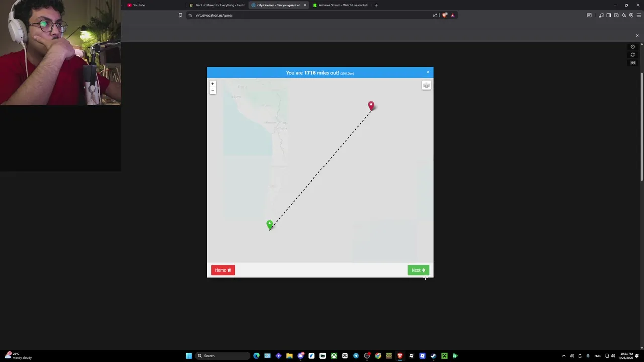
Task: Open Steam from the taskbar
Action: pos(433,356)
